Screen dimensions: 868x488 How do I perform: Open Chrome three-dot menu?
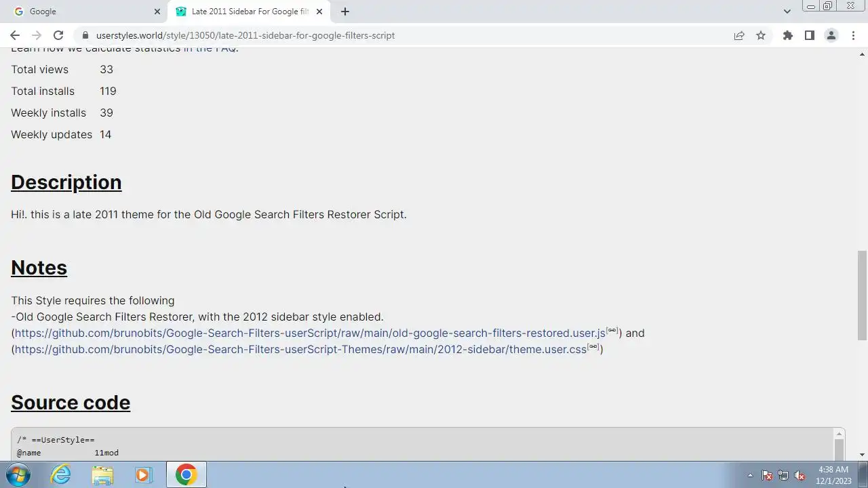[853, 35]
